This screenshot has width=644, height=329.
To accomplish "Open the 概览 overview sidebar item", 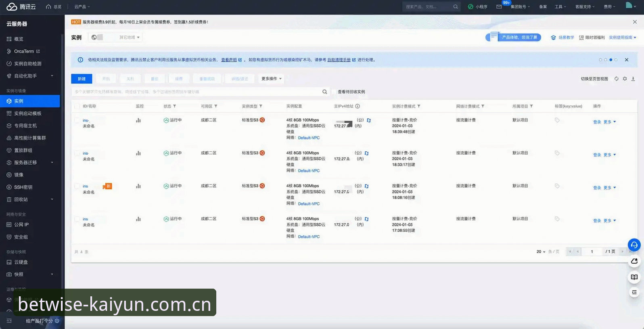I will pyautogui.click(x=19, y=39).
